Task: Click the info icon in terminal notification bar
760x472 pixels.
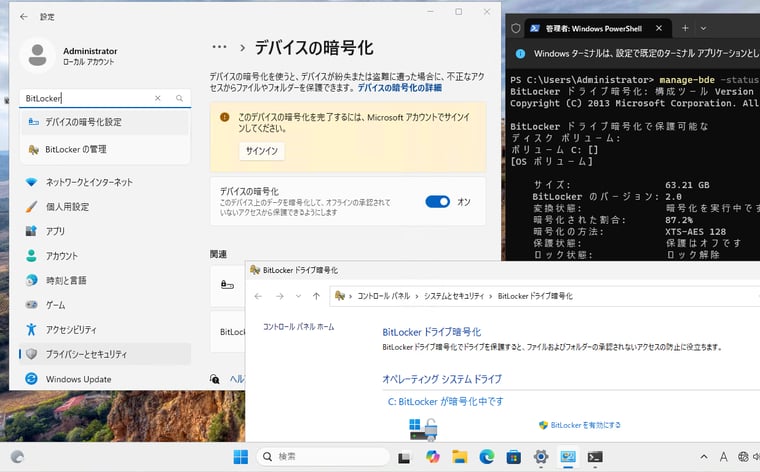Action: click(520, 54)
